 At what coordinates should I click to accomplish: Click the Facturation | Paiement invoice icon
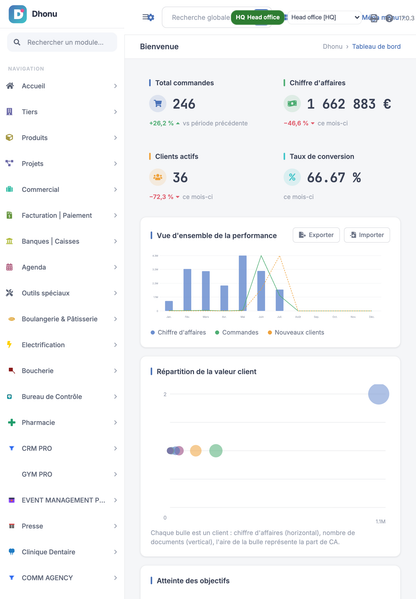point(10,215)
